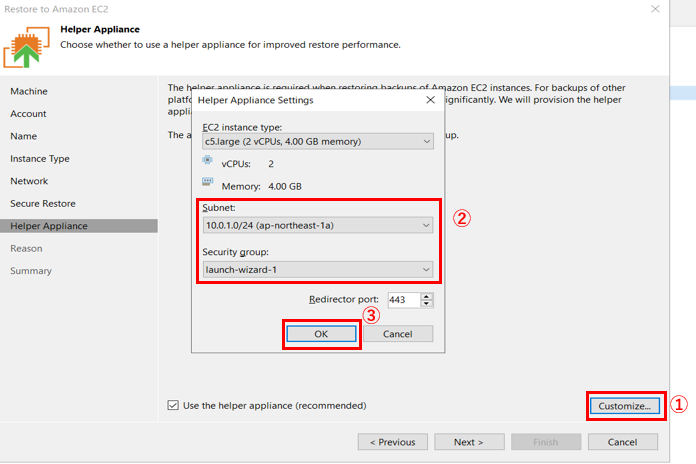Select the Reason wizard step

click(26, 249)
